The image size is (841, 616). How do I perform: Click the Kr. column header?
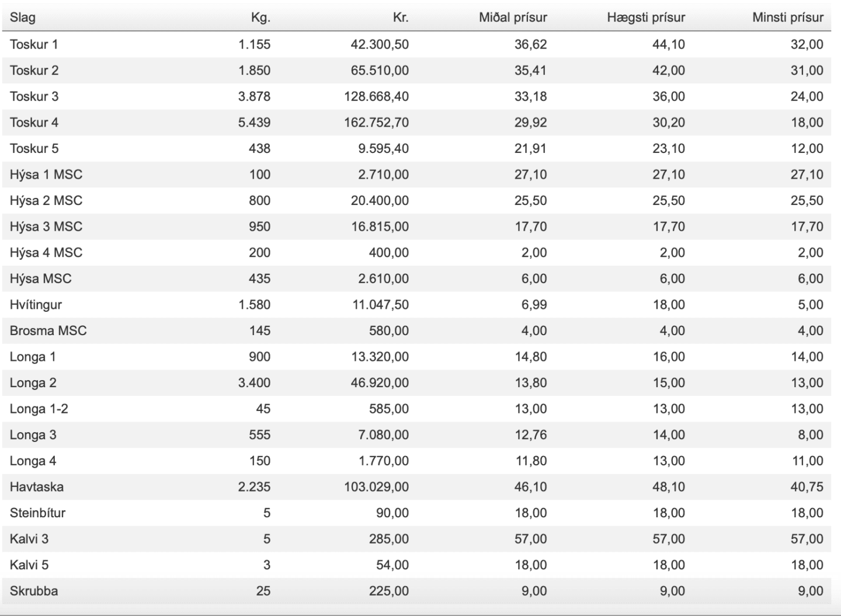(x=401, y=18)
